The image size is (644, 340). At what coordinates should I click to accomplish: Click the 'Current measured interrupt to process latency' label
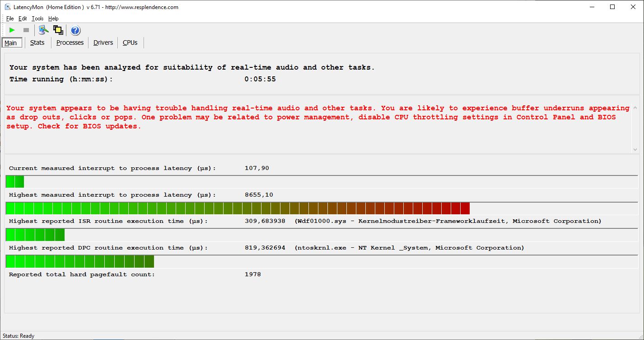112,168
